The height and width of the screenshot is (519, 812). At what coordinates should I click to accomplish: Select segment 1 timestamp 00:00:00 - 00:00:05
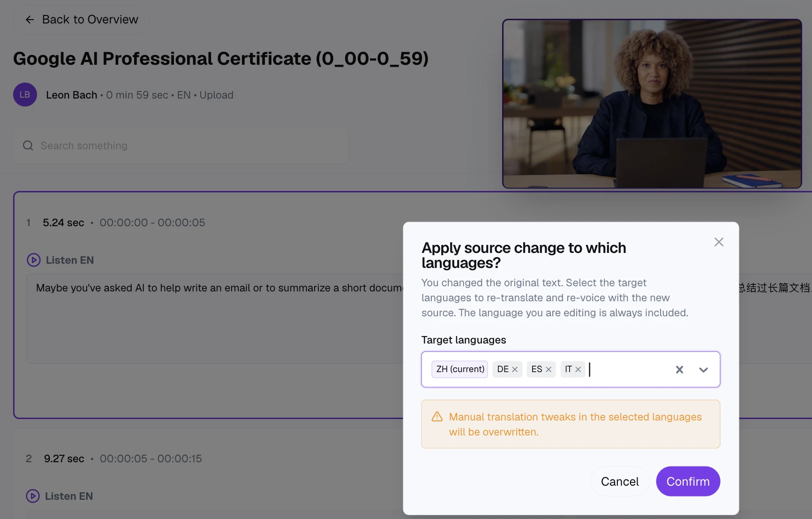[152, 222]
